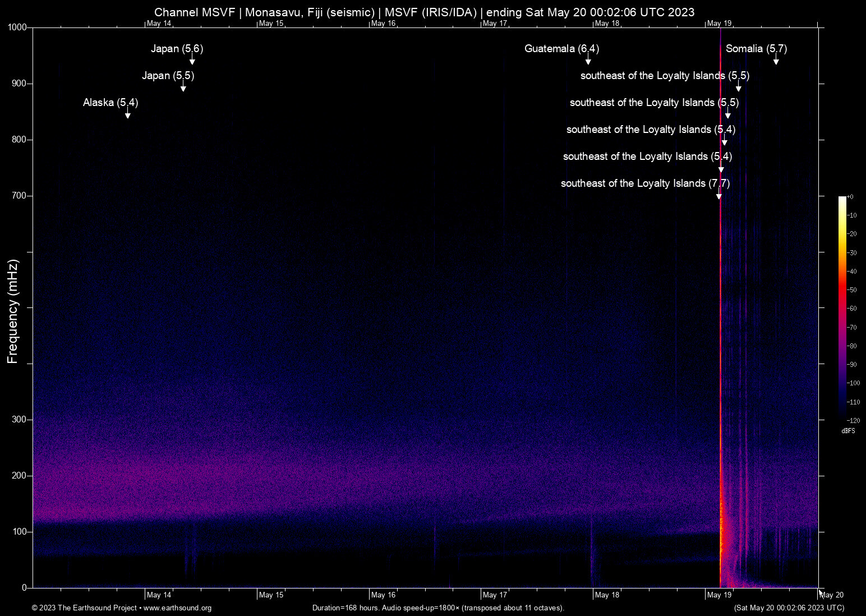Screen dimensions: 866x616
Task: Click the arrow marker under Japan (5.6)
Action: 192,61
